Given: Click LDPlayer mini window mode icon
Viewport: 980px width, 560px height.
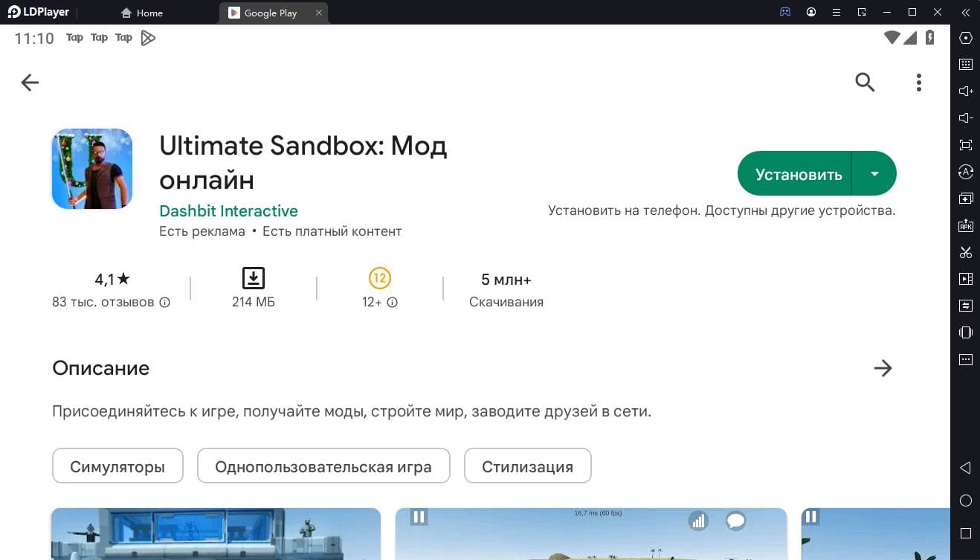Looking at the screenshot, I should point(862,12).
